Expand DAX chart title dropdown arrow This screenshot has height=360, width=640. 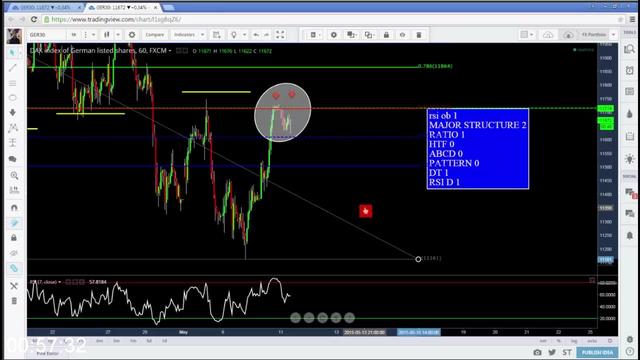(x=170, y=51)
